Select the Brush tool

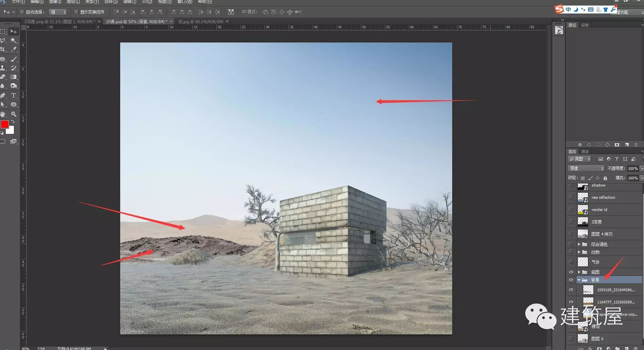(x=14, y=59)
